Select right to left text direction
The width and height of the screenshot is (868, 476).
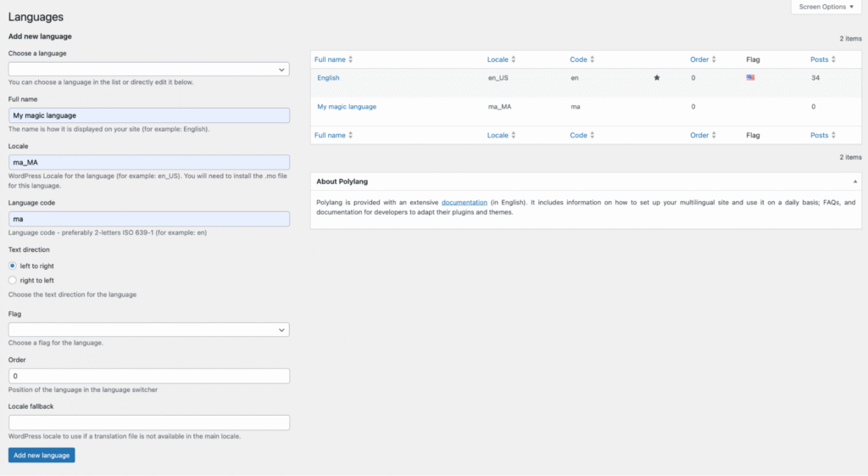[x=12, y=280]
